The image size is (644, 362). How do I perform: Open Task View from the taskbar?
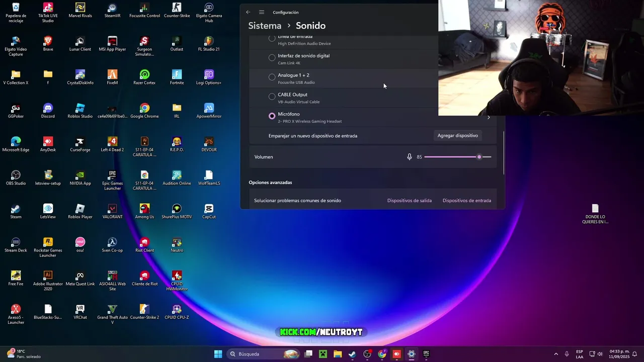click(308, 354)
